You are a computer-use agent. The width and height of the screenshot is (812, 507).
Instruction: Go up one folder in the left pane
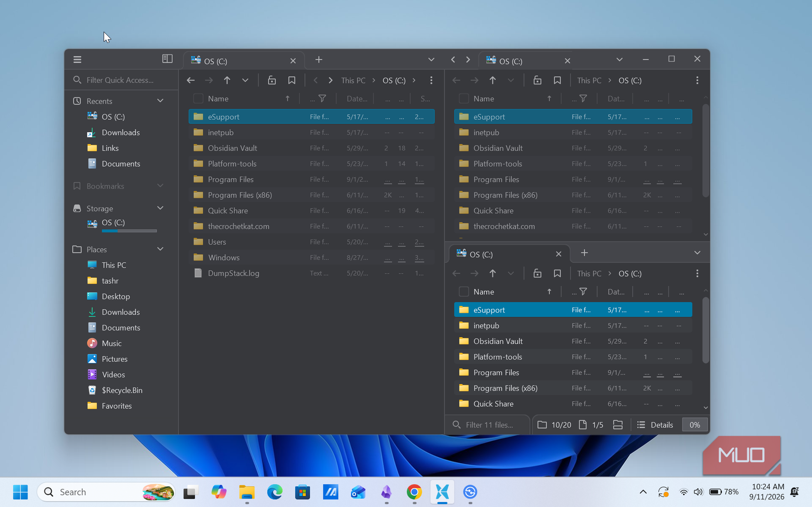coord(227,80)
